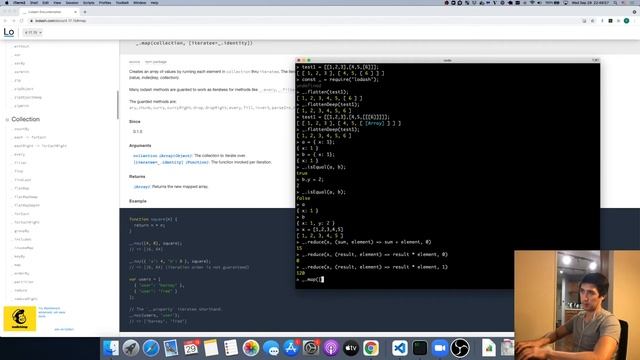Open iTerm terminal icon in the dock

point(420,348)
